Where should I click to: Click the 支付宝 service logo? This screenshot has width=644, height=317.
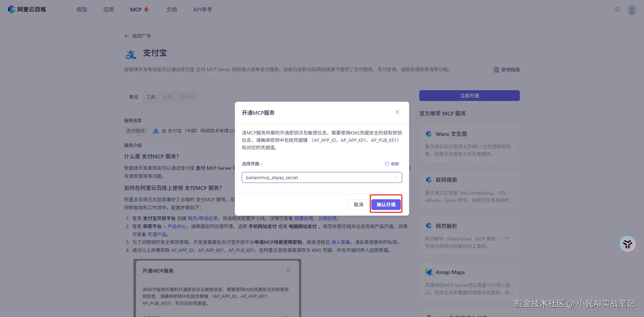131,54
